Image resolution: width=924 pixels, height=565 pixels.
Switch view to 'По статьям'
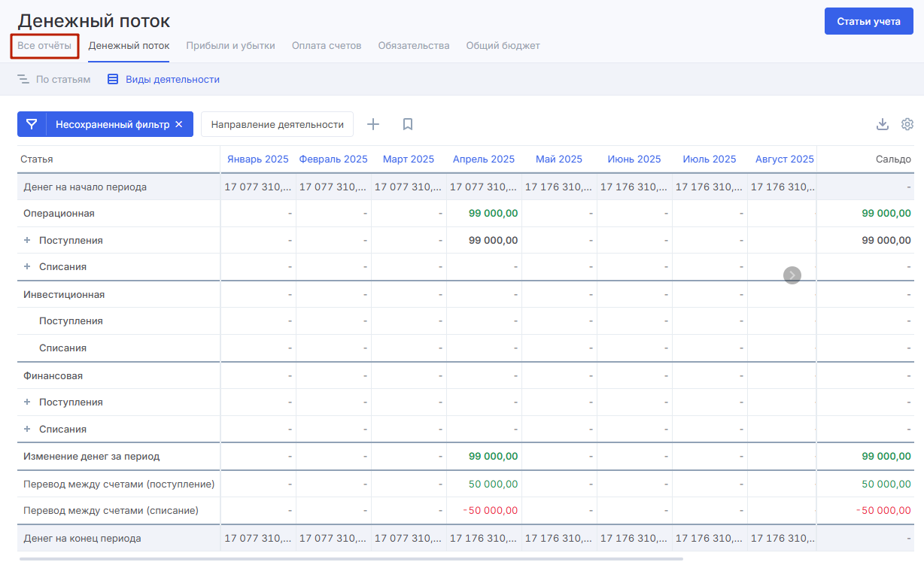coord(63,79)
